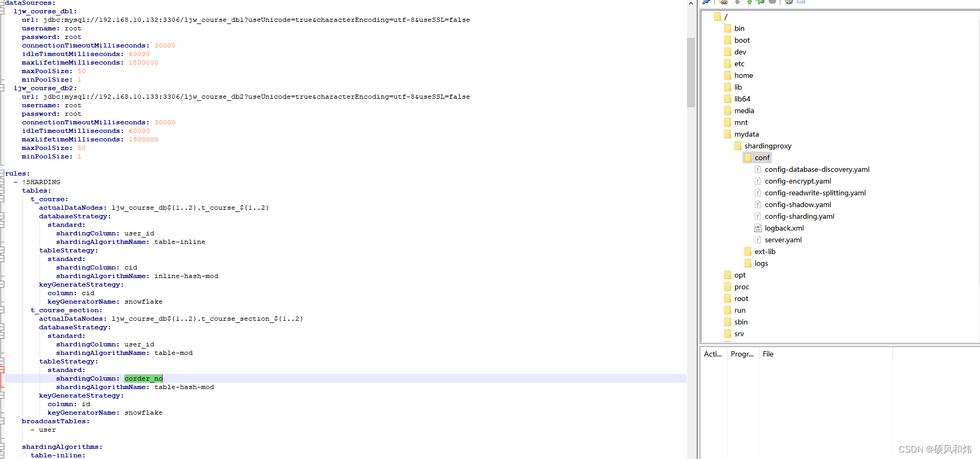Collapse the first tableStrategy: fold marker
980x459 pixels.
coord(2,250)
